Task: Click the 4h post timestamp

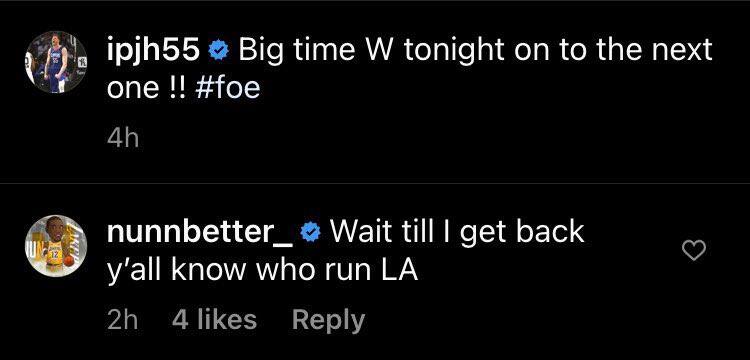Action: coord(123,139)
